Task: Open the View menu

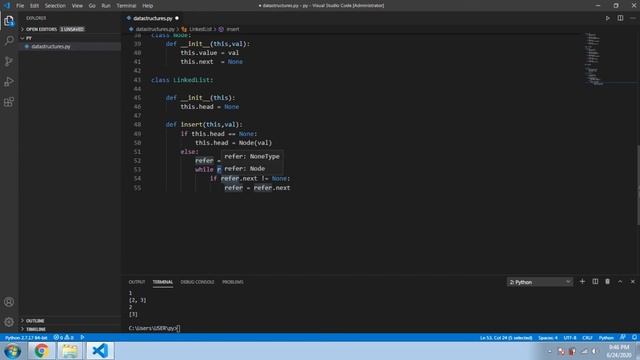Action: [77, 6]
